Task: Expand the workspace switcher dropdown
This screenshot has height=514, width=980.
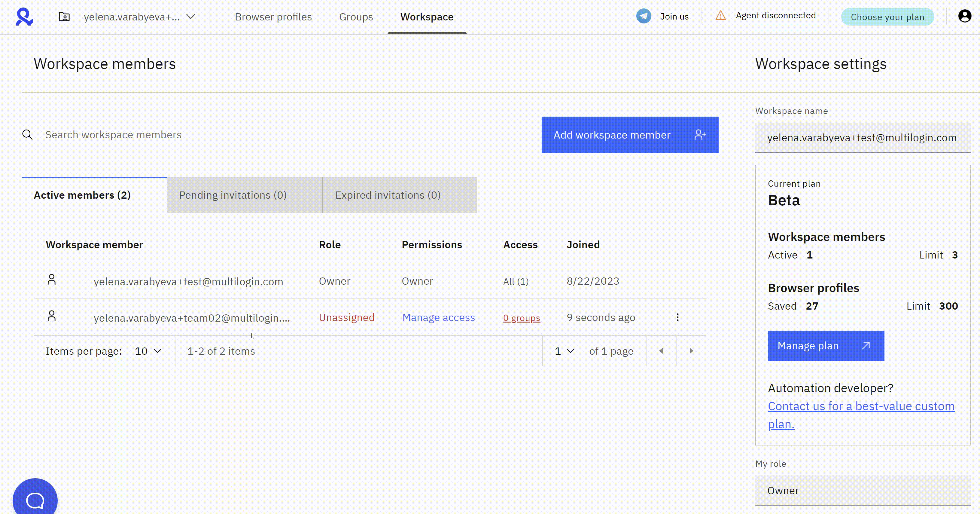Action: pyautogui.click(x=190, y=17)
